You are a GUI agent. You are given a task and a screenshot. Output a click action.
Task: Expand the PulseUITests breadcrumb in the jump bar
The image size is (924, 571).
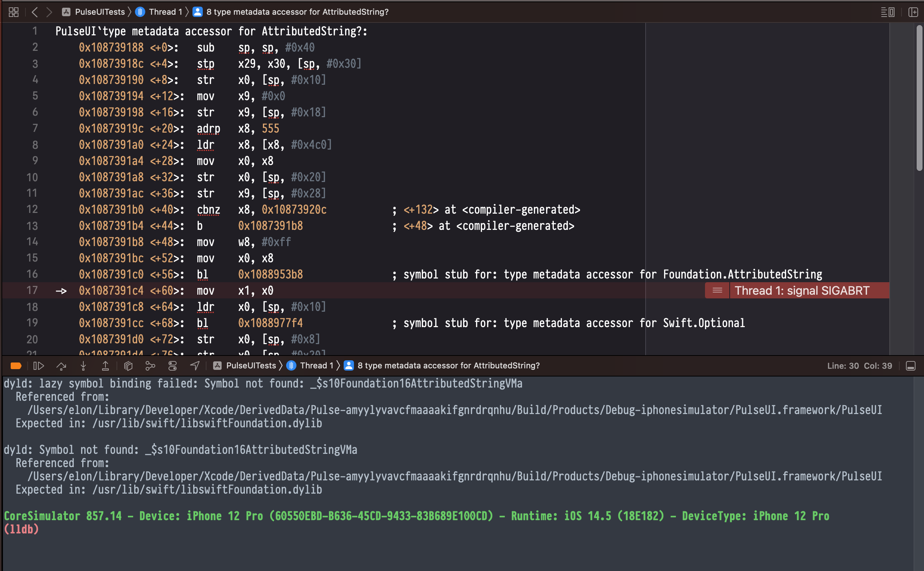coord(100,12)
